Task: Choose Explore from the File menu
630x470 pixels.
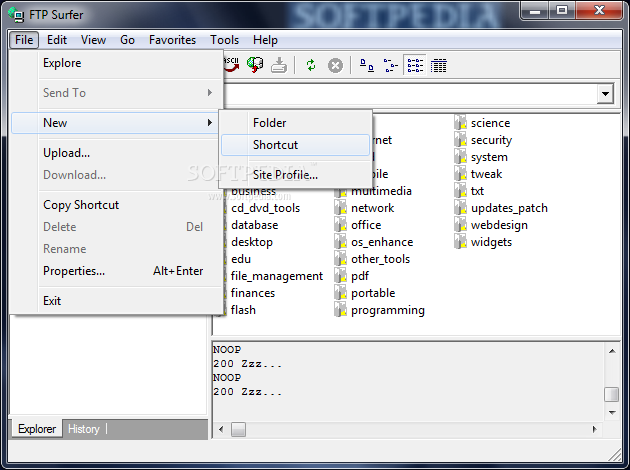Action: click(x=117, y=63)
